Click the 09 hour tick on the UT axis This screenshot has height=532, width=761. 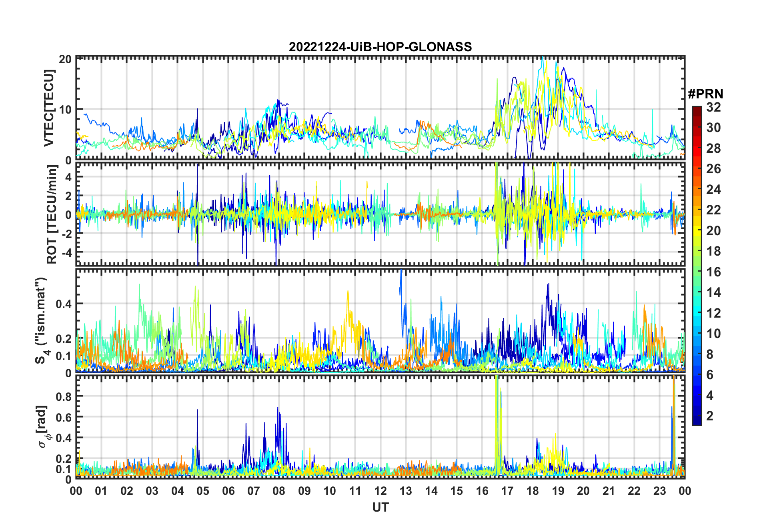(x=304, y=491)
